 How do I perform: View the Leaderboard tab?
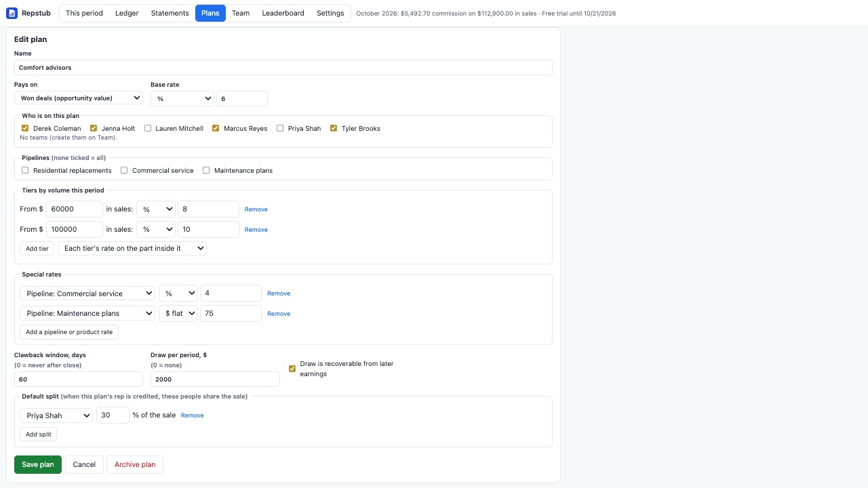point(283,13)
